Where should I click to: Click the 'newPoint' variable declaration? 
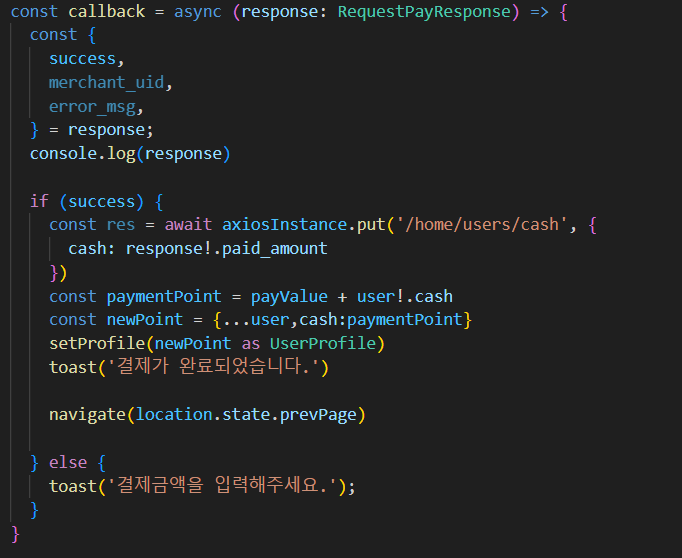(x=145, y=320)
